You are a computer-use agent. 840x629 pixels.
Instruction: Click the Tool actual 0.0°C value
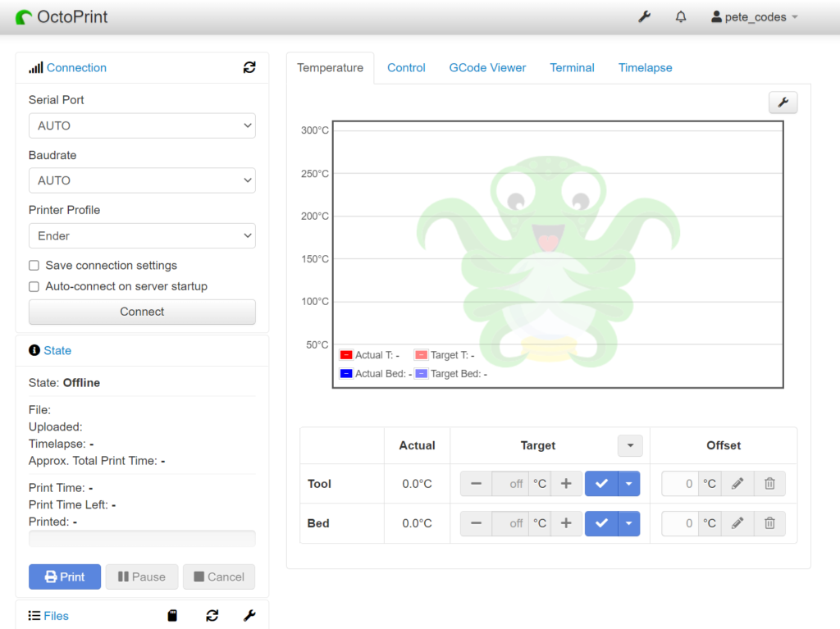pyautogui.click(x=417, y=484)
